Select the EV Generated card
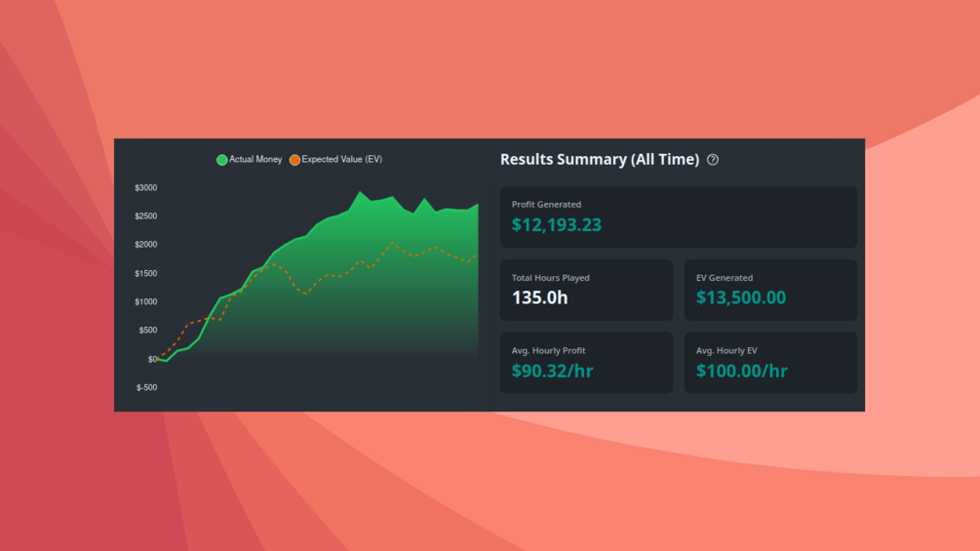 [770, 290]
